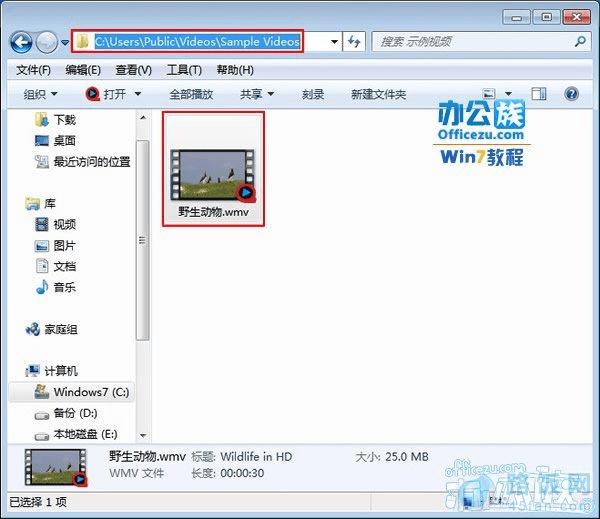Click the size value 25.0 MB
The width and height of the screenshot is (600, 519).
tap(407, 457)
